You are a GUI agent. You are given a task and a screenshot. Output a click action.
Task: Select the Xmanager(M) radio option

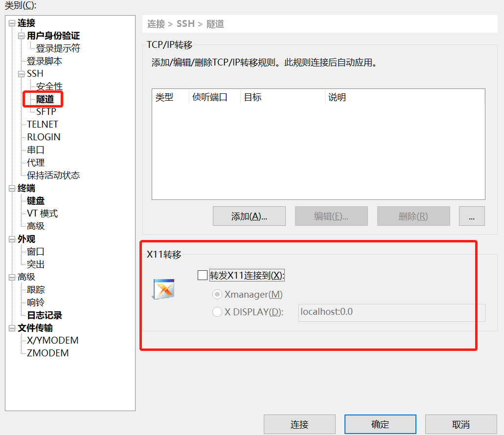click(217, 294)
